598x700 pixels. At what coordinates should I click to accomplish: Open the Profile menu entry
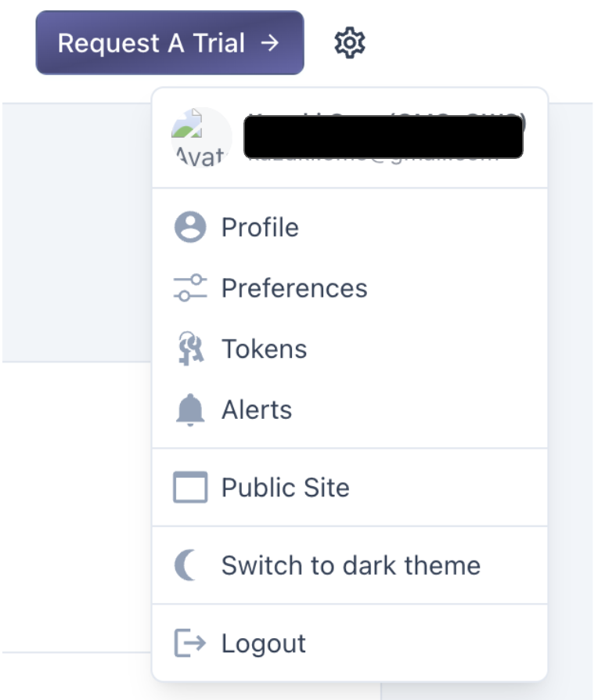point(350,227)
